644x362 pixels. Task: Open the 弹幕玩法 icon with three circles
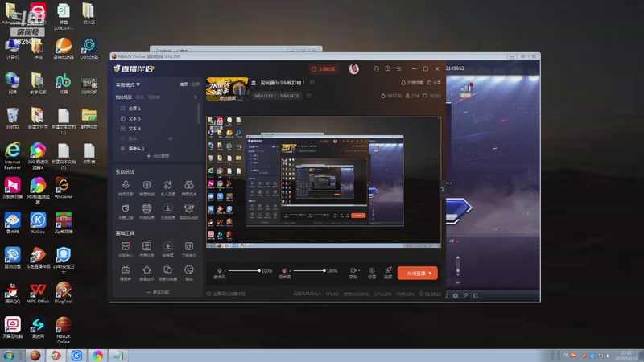(x=189, y=185)
